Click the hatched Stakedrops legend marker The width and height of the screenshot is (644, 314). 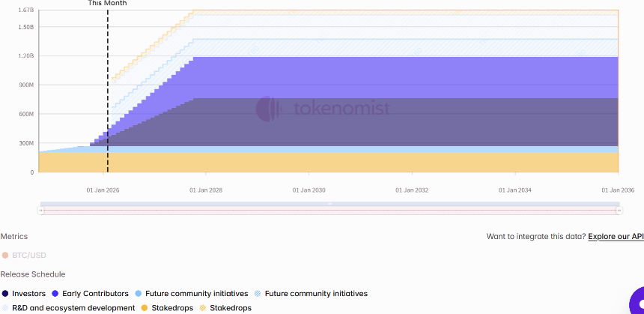(x=202, y=308)
